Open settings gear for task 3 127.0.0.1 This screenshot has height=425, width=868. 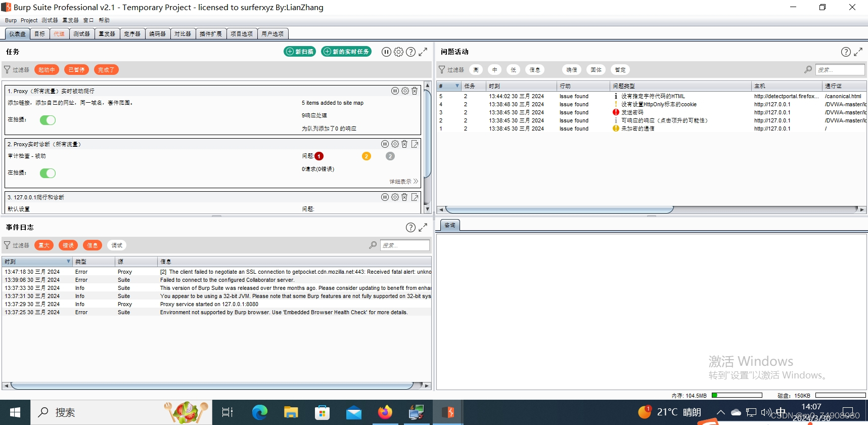pyautogui.click(x=395, y=197)
